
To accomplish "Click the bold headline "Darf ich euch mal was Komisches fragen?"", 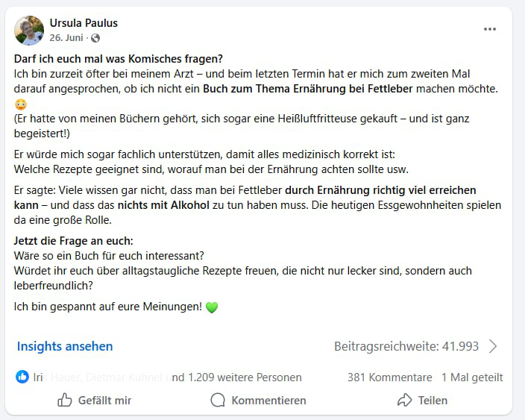I will click(119, 59).
